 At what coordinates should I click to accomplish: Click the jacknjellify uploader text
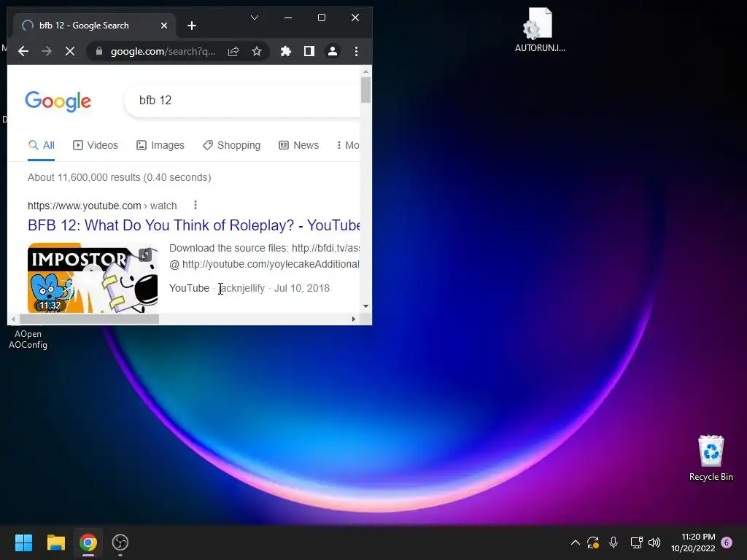[x=242, y=288]
